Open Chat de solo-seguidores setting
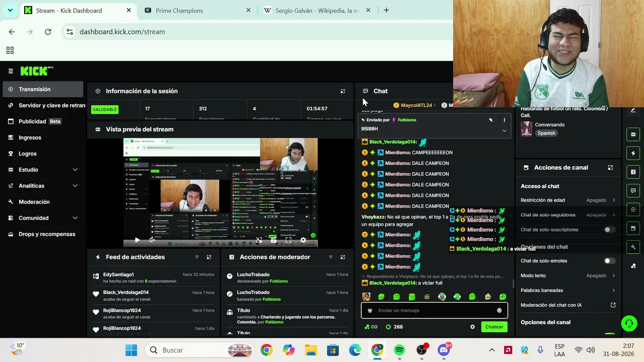644x362 pixels. point(568,215)
